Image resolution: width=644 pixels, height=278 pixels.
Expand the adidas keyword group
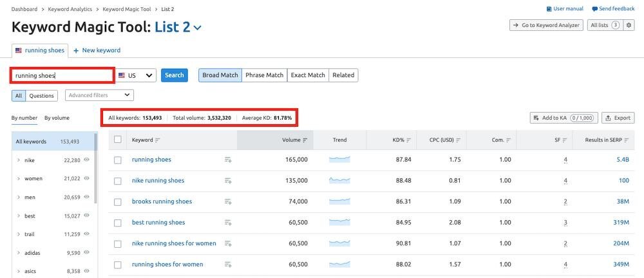pos(19,253)
